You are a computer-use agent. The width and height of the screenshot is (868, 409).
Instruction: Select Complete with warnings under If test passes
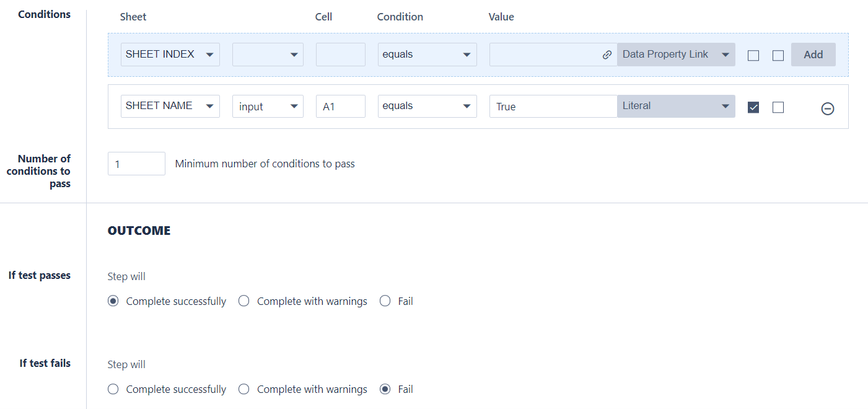pos(244,301)
